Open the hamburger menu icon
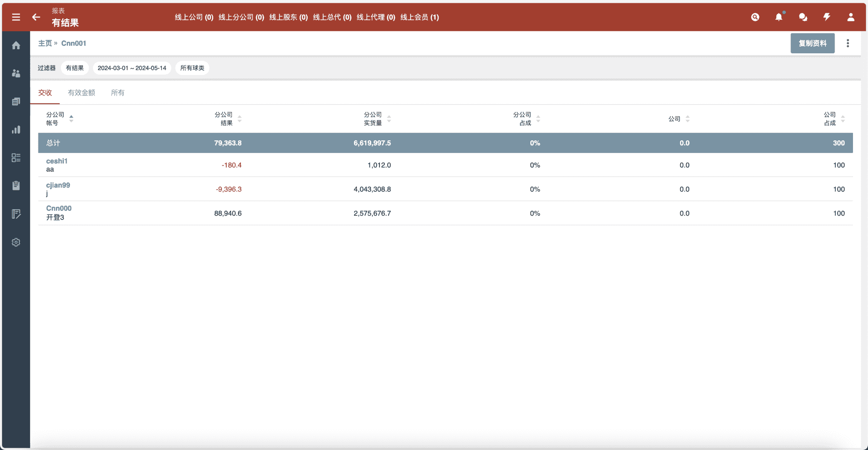The width and height of the screenshot is (868, 450). [16, 17]
